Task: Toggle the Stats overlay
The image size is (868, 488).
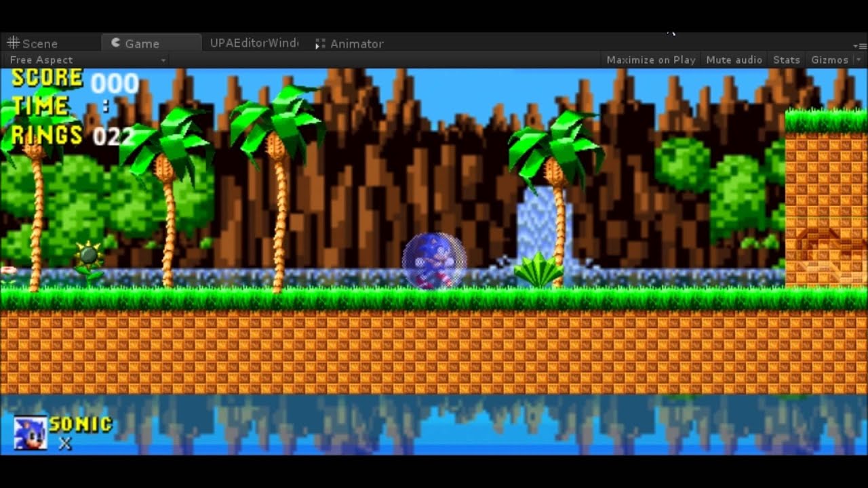Action: [787, 60]
